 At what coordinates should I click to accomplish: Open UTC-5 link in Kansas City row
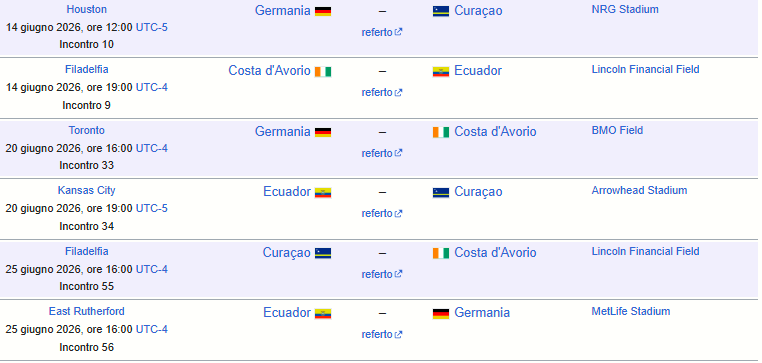click(152, 208)
